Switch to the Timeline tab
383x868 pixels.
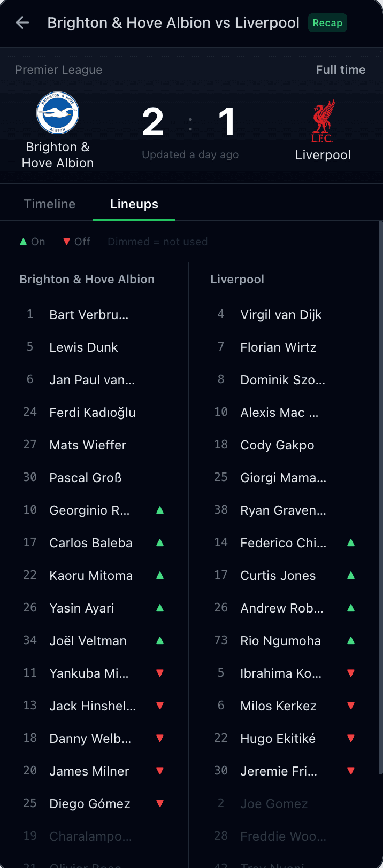pos(50,204)
